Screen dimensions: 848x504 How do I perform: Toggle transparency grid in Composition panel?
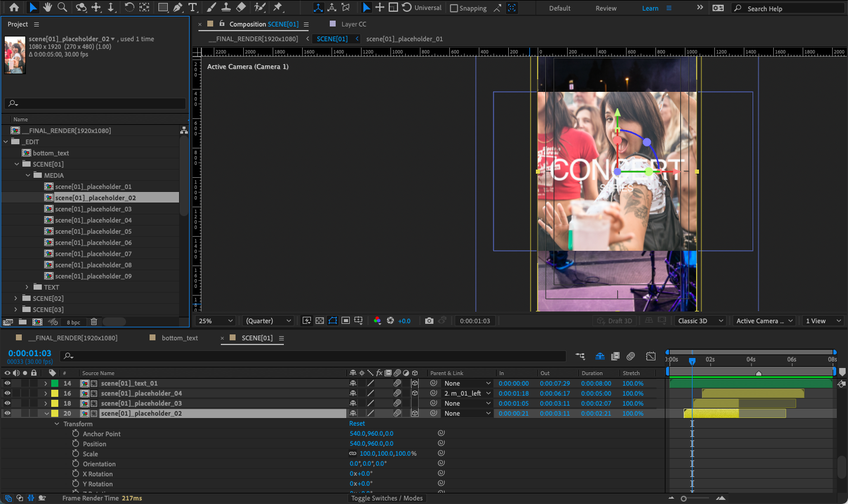coord(319,320)
